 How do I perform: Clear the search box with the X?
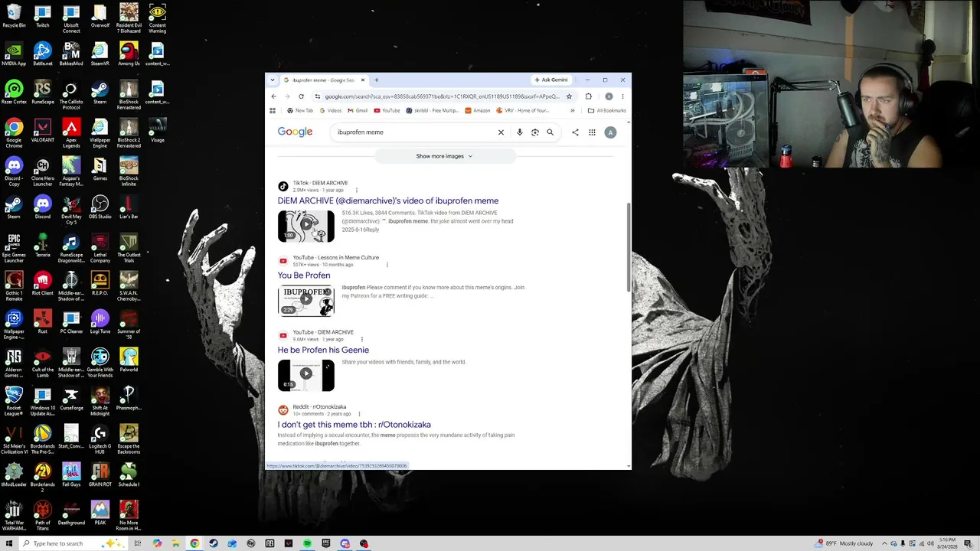[501, 132]
